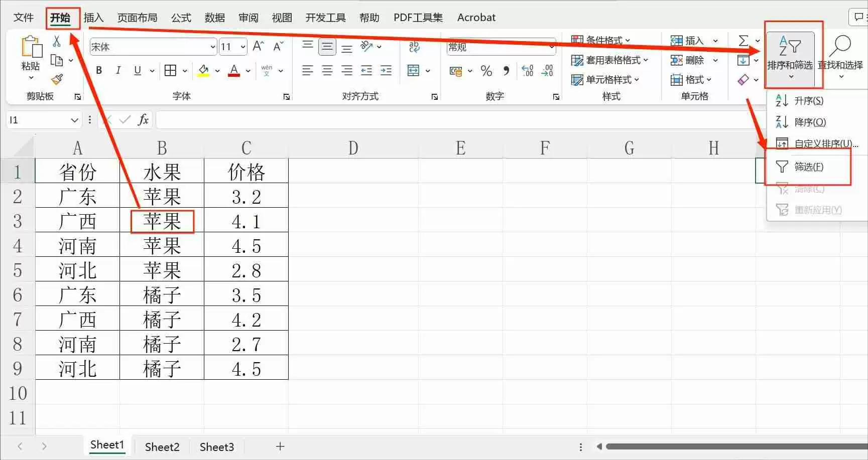The width and height of the screenshot is (868, 460).
Task: Switch to the 数据 ribbon tab
Action: pyautogui.click(x=215, y=17)
